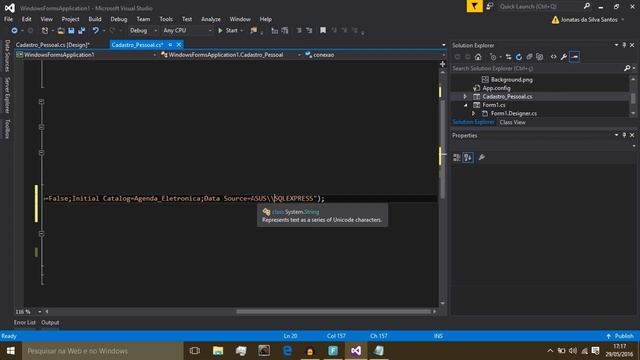Screen dimensions: 640x360
Task: Click the Property Pages wrench icon
Action: [482, 158]
